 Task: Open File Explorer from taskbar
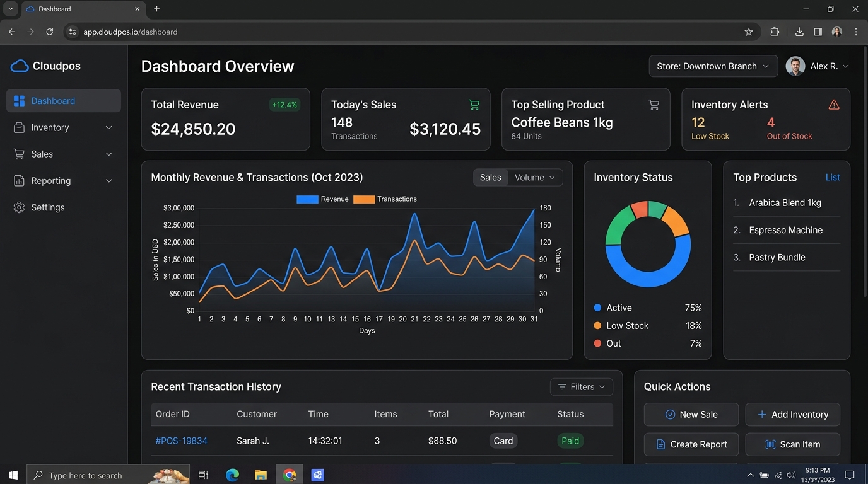tap(261, 475)
